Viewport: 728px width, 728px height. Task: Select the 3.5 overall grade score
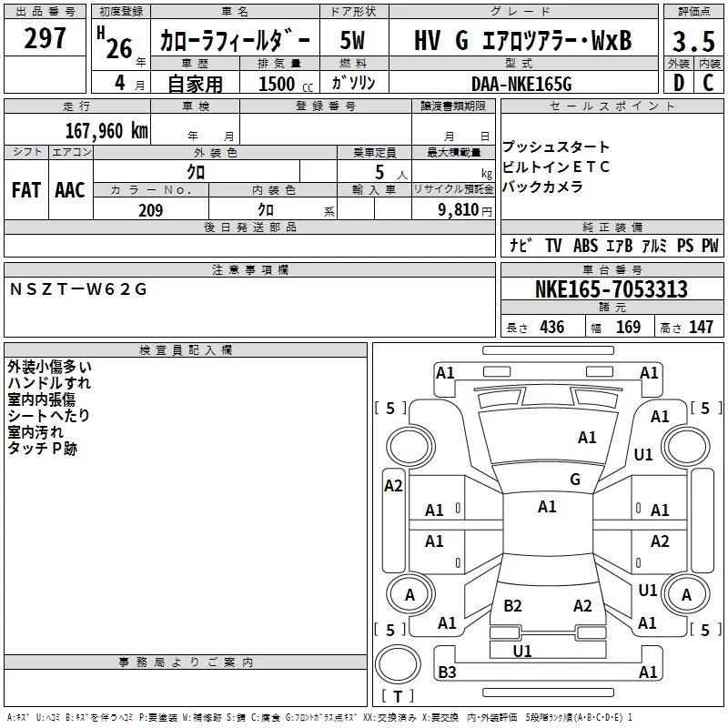point(693,41)
